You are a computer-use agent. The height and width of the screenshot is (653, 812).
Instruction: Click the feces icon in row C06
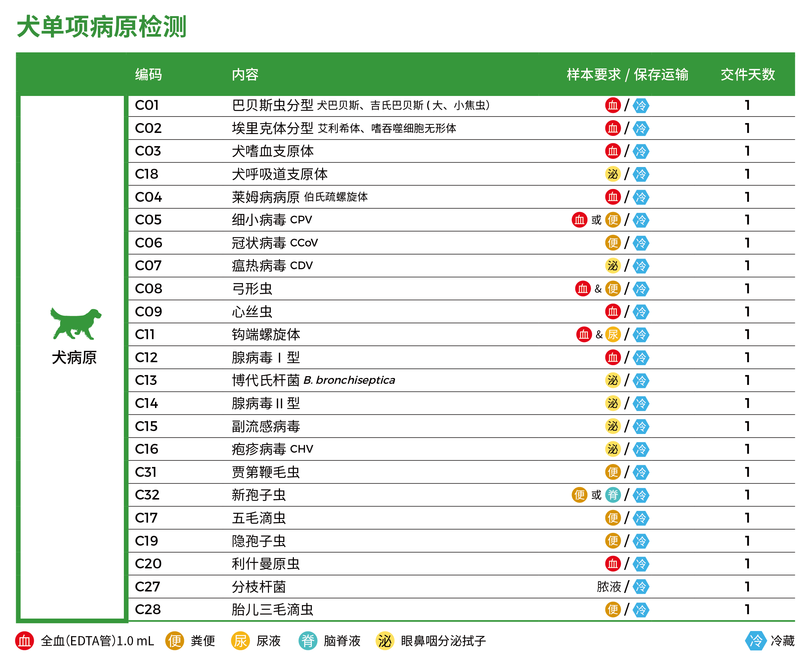(x=613, y=243)
